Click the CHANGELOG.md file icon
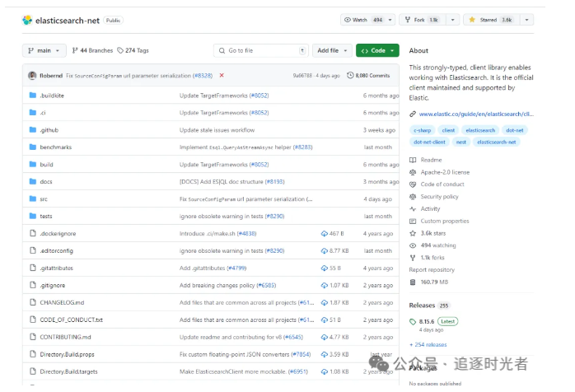 [x=33, y=302]
